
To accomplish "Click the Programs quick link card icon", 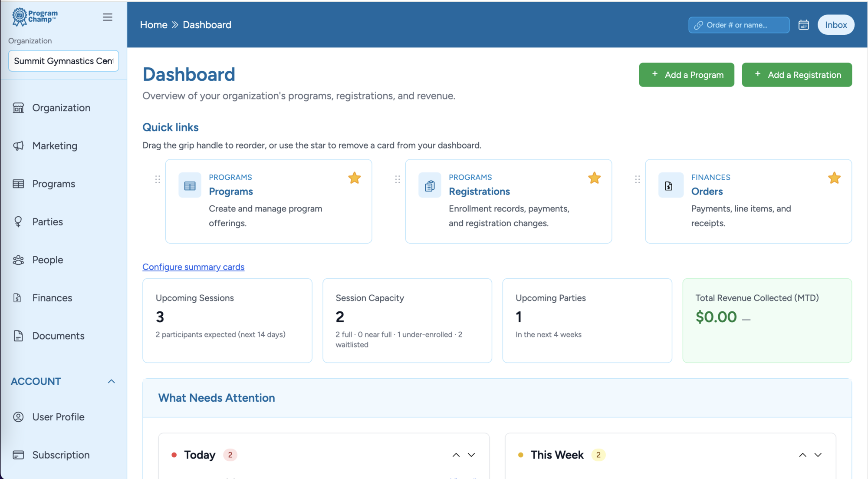I will pos(190,185).
